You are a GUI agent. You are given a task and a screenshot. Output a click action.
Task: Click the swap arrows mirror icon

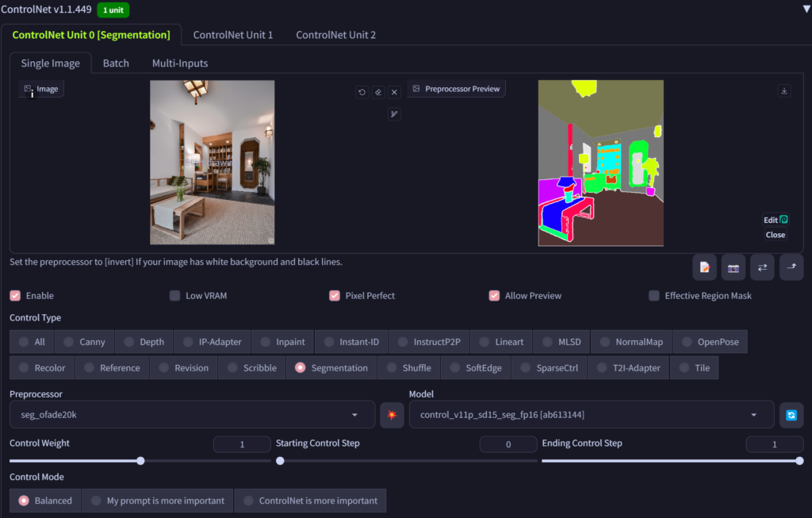(762, 268)
